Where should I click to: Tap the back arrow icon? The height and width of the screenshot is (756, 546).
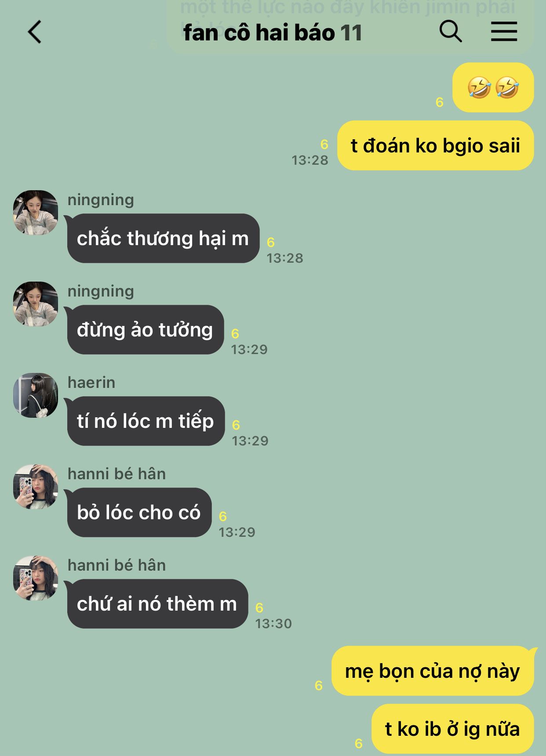tap(35, 32)
